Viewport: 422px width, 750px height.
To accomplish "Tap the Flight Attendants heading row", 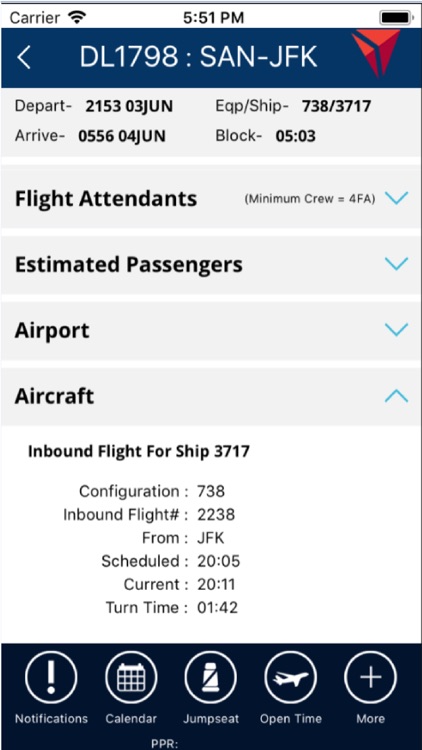I will 211,198.
